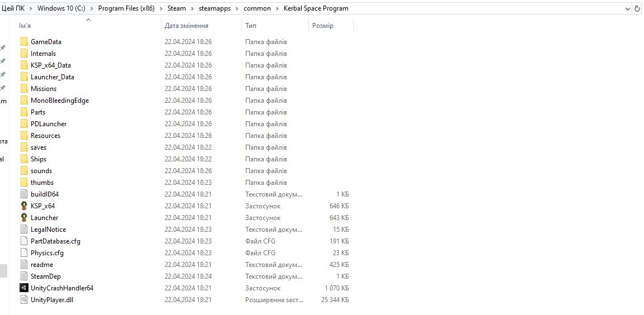
Task: Expand the chevron after Steam breadcrumb
Action: [x=192, y=8]
